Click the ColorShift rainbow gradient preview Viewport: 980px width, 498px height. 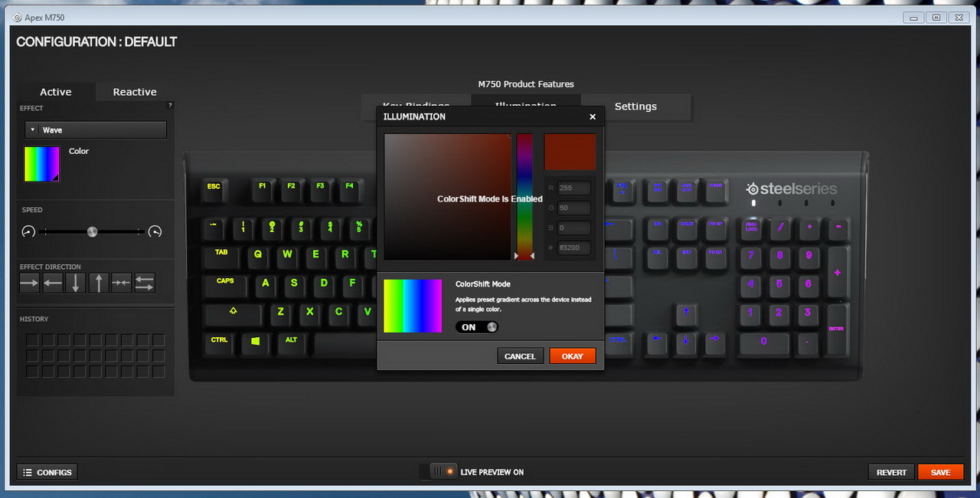coord(413,306)
